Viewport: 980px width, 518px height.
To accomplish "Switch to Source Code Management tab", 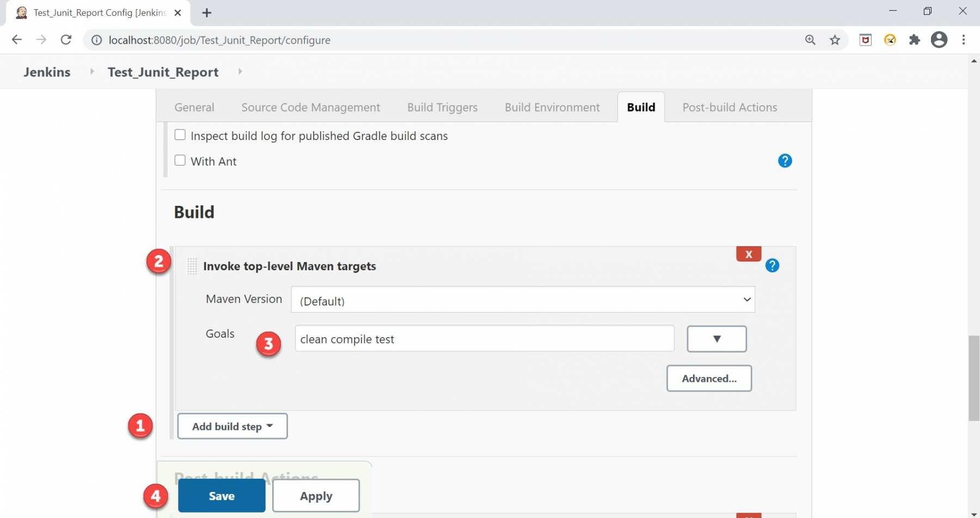I will pyautogui.click(x=310, y=107).
